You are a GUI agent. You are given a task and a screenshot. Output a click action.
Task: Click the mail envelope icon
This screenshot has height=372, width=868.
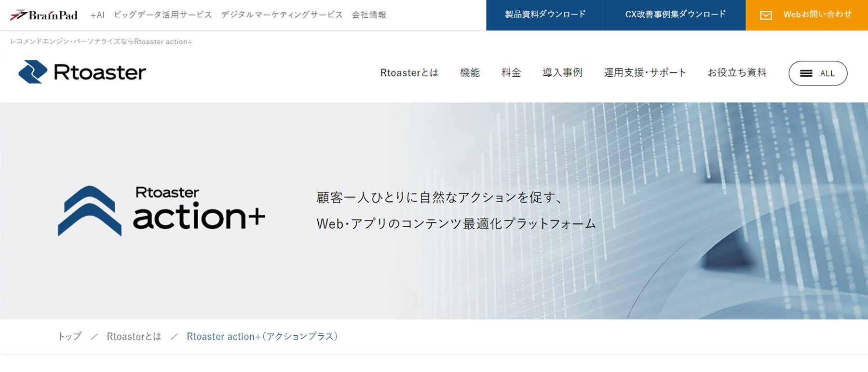[x=766, y=15]
